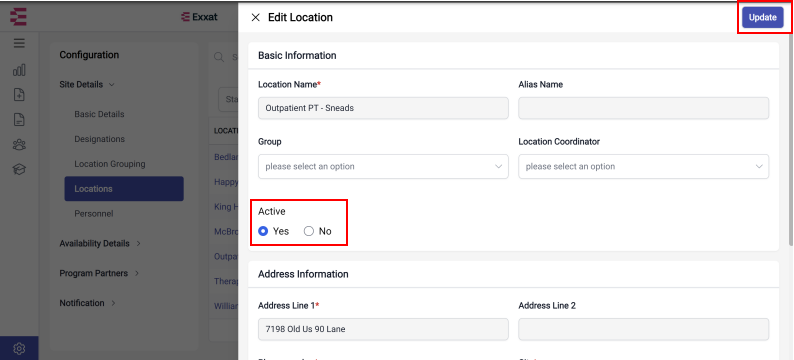Click the add document sidebar icon
This screenshot has width=794, height=360.
[x=19, y=95]
